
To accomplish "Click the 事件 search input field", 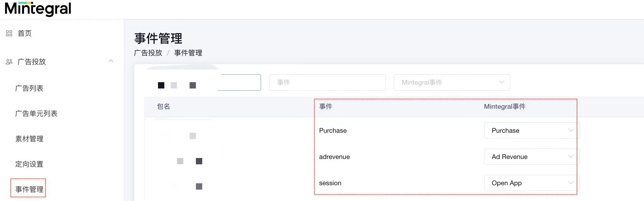I will pos(327,82).
